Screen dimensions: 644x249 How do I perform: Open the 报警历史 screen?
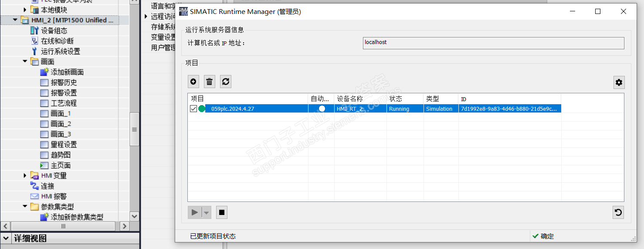pyautogui.click(x=64, y=82)
